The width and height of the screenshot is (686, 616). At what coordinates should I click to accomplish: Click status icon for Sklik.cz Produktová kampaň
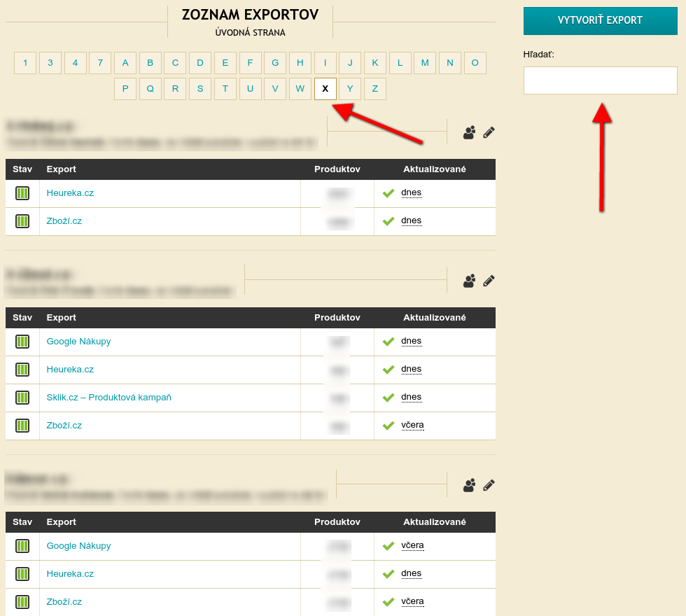(22, 398)
